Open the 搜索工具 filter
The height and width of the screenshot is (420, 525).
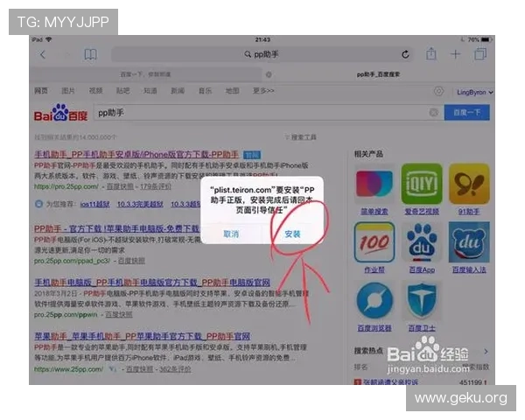click(300, 137)
